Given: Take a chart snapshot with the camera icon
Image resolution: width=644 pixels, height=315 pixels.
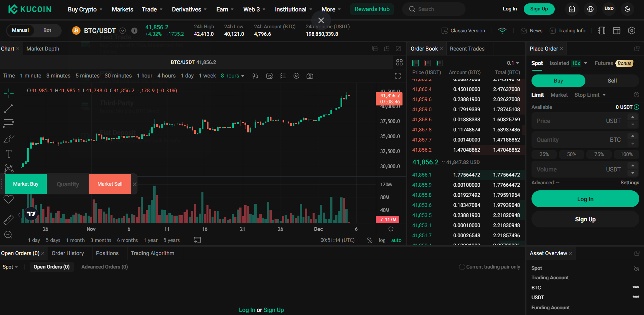Looking at the screenshot, I should pyautogui.click(x=310, y=76).
